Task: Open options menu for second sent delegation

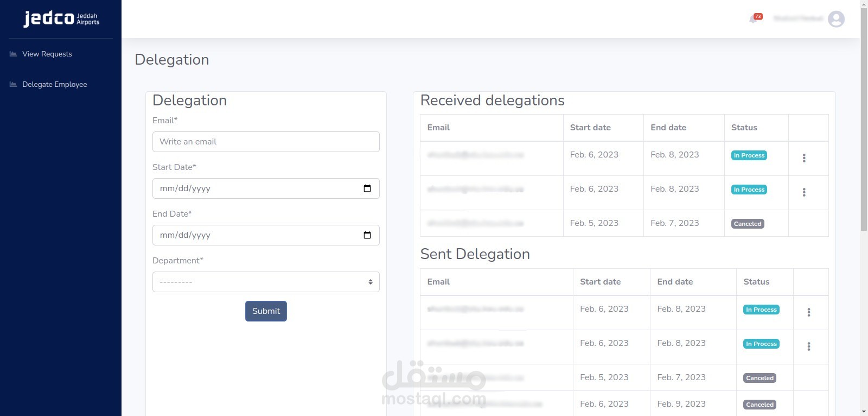Action: coord(808,346)
